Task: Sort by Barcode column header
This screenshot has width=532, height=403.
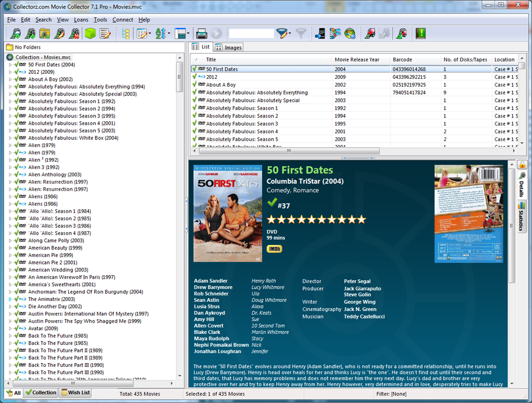Action: click(x=415, y=59)
